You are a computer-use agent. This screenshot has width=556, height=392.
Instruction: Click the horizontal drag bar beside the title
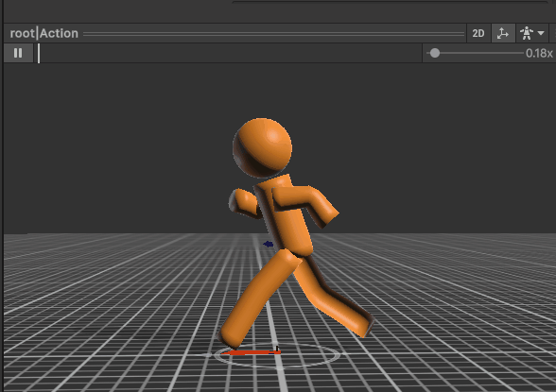[273, 34]
